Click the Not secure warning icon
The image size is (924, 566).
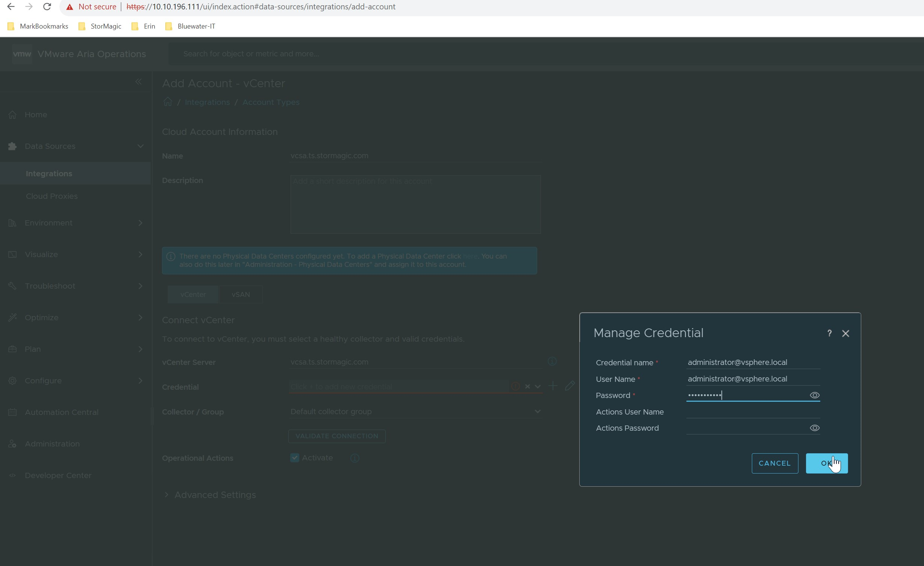[70, 7]
